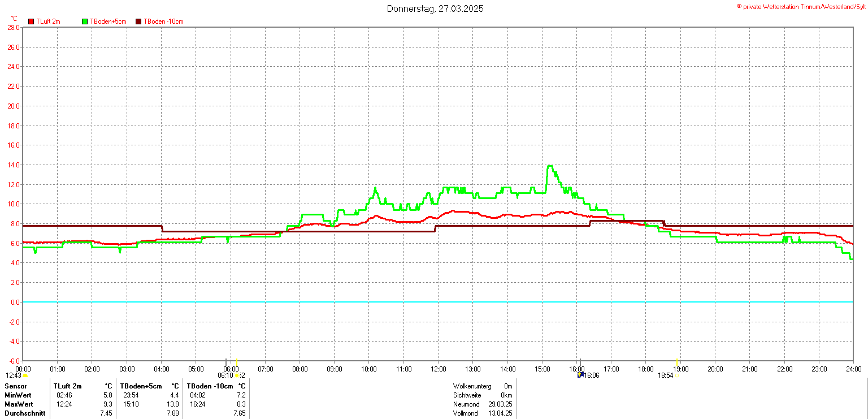Click the sunrise icon next to 06:10

238,375
